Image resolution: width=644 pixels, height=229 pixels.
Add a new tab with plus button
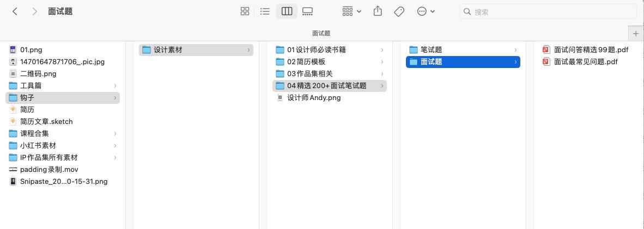[636, 33]
